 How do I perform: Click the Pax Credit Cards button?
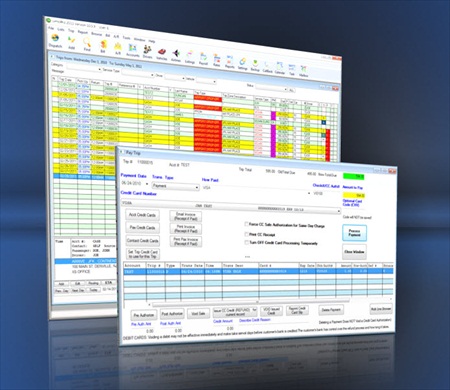tap(142, 228)
